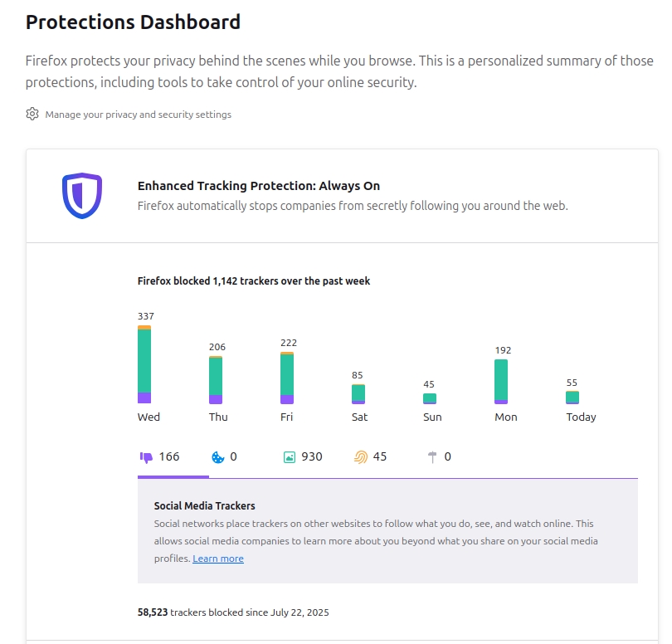This screenshot has width=672, height=644.
Task: Switch to the Fingerprinters category tab
Action: click(x=372, y=456)
